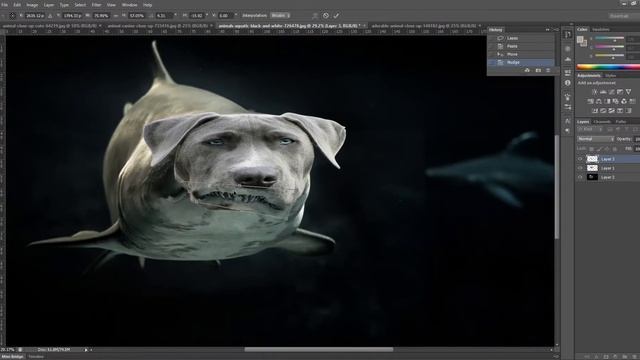Click the zoom percentage field in status bar
This screenshot has height=360, width=640.
click(7, 350)
